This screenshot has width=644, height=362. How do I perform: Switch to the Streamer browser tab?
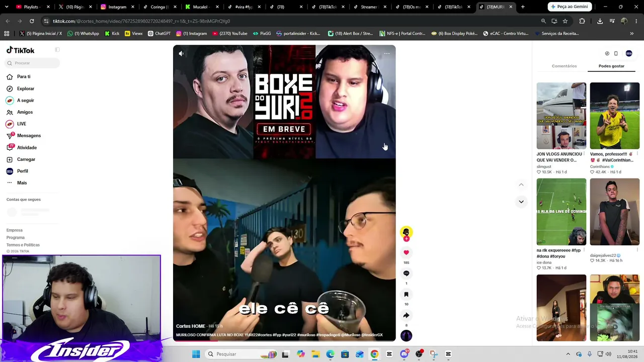(369, 7)
